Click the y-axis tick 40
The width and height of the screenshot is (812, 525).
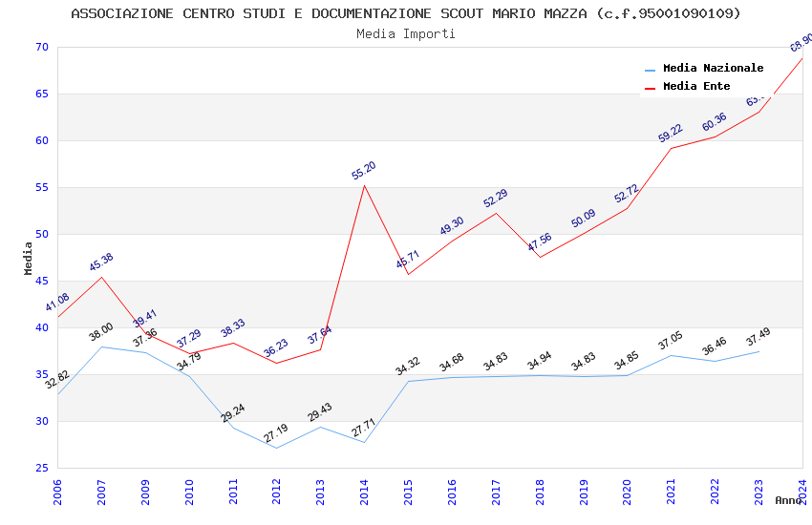pyautogui.click(x=42, y=327)
